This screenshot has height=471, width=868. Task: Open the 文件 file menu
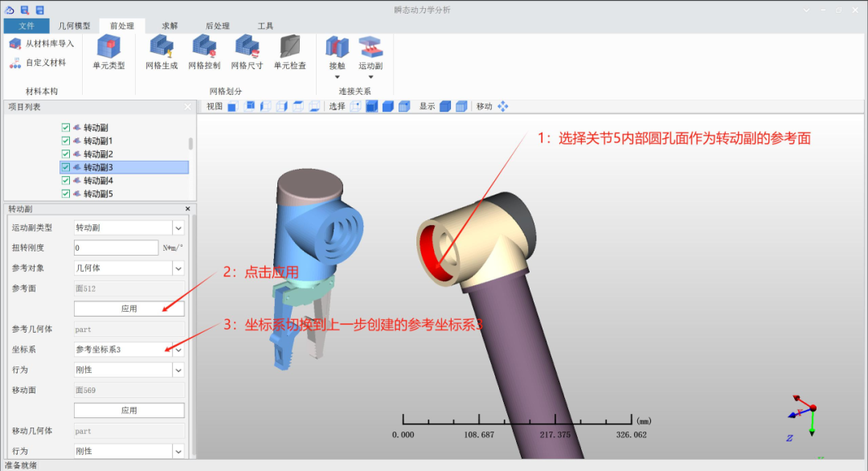[x=26, y=26]
